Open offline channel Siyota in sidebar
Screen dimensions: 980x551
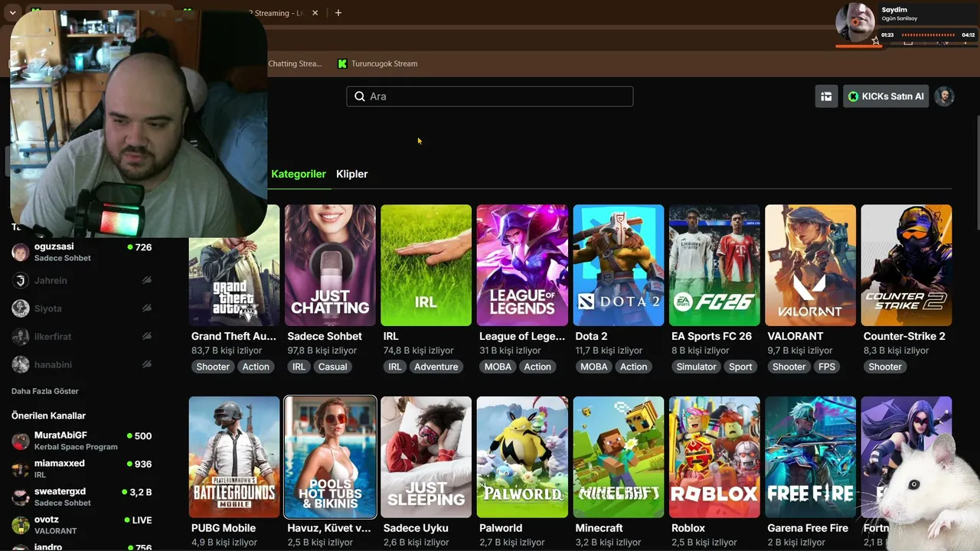point(82,308)
